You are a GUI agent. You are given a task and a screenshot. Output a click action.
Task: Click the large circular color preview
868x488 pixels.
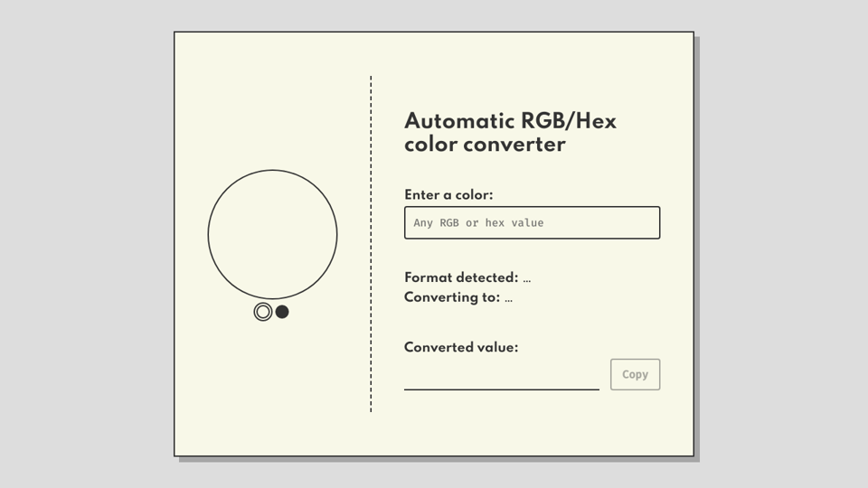click(x=272, y=234)
